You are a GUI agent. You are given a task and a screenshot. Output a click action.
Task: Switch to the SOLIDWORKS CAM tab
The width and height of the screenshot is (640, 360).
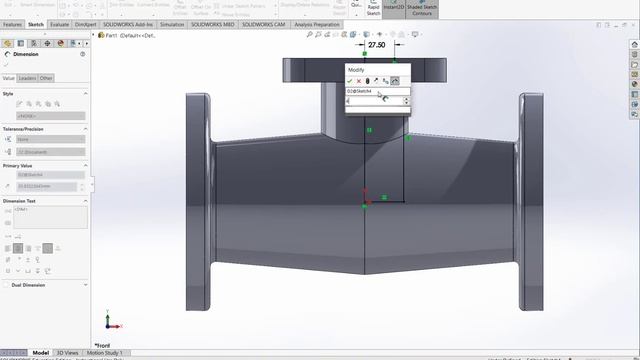coord(263,24)
